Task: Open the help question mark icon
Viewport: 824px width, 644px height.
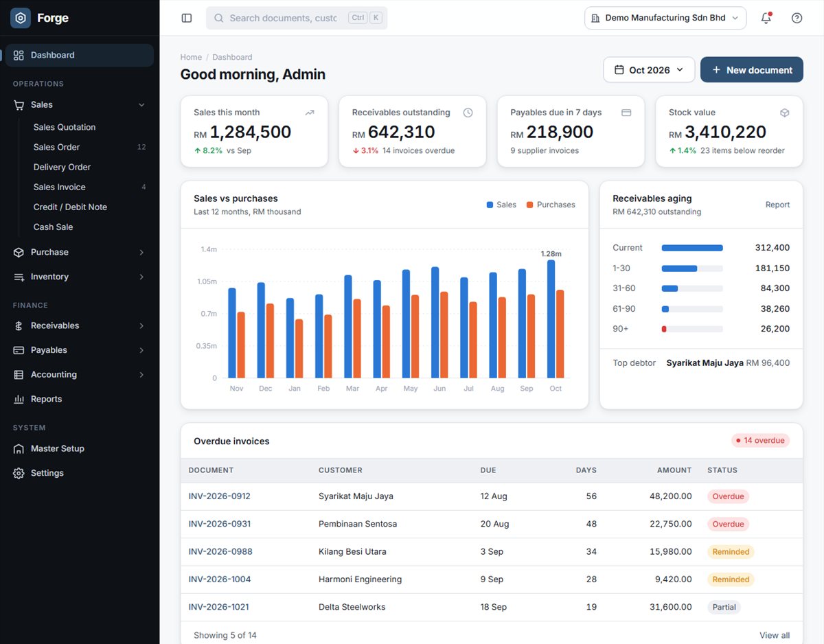Action: (797, 18)
